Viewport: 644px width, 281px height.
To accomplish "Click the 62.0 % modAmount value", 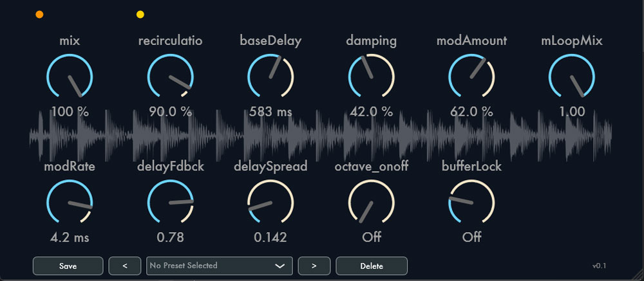I will (471, 112).
